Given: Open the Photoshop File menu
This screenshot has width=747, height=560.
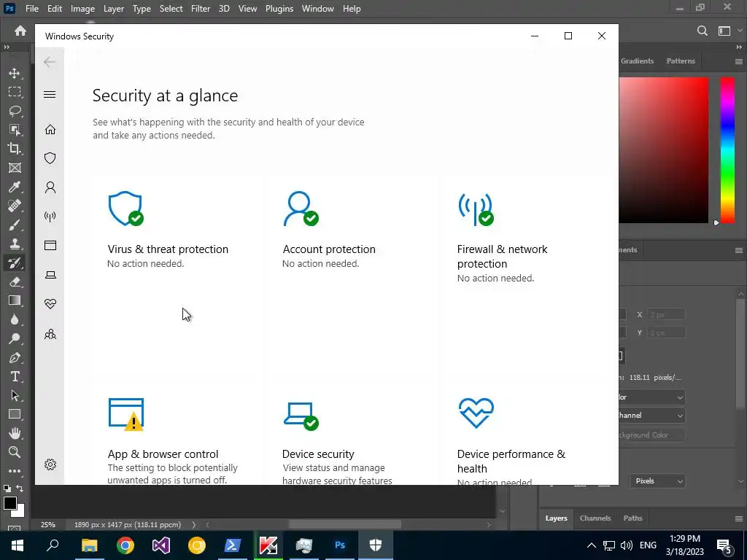Looking at the screenshot, I should [x=32, y=9].
